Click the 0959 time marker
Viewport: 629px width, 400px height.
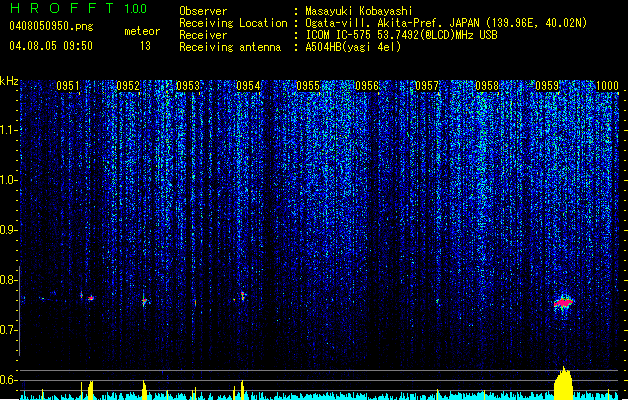tap(547, 86)
